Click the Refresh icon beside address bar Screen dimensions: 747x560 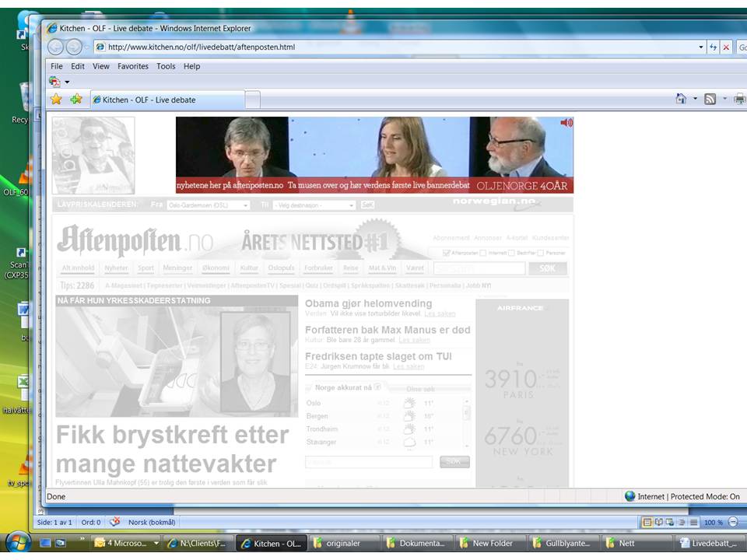tap(714, 47)
